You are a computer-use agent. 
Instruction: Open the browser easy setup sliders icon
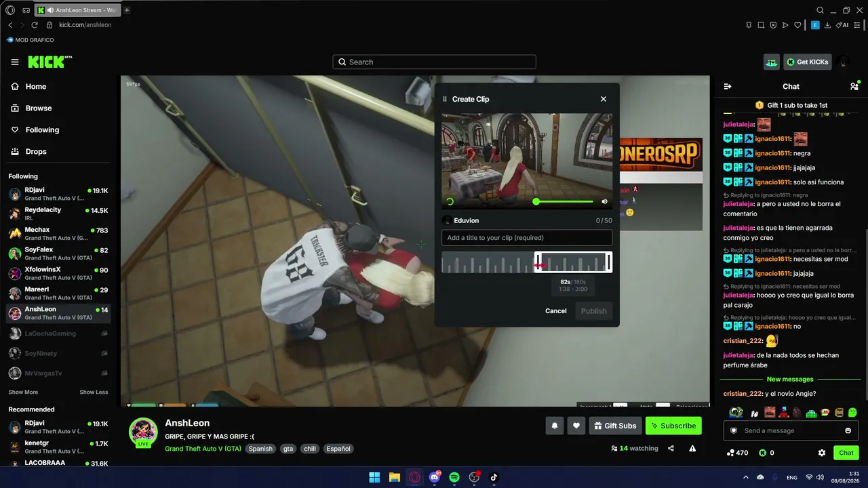(x=857, y=25)
